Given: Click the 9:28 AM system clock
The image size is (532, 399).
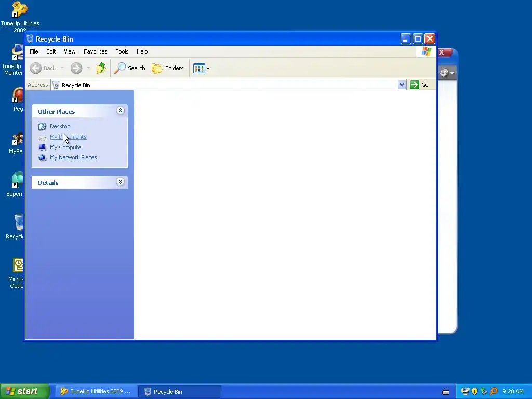Looking at the screenshot, I should 513,391.
